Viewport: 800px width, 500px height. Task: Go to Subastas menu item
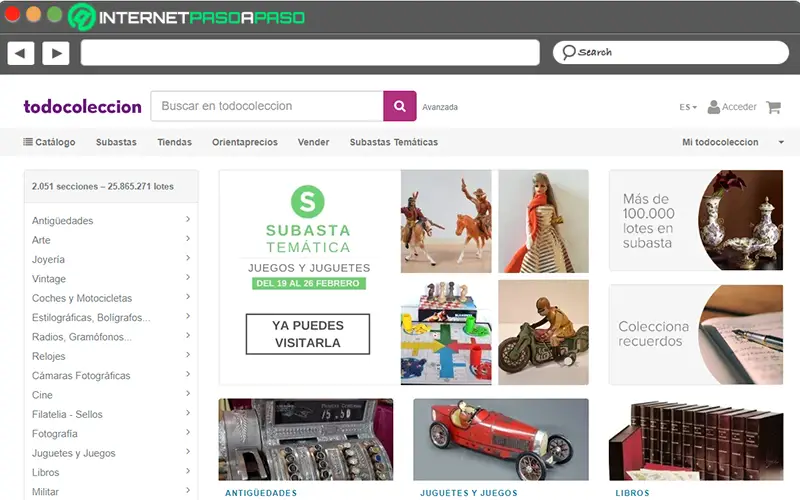[x=116, y=142]
